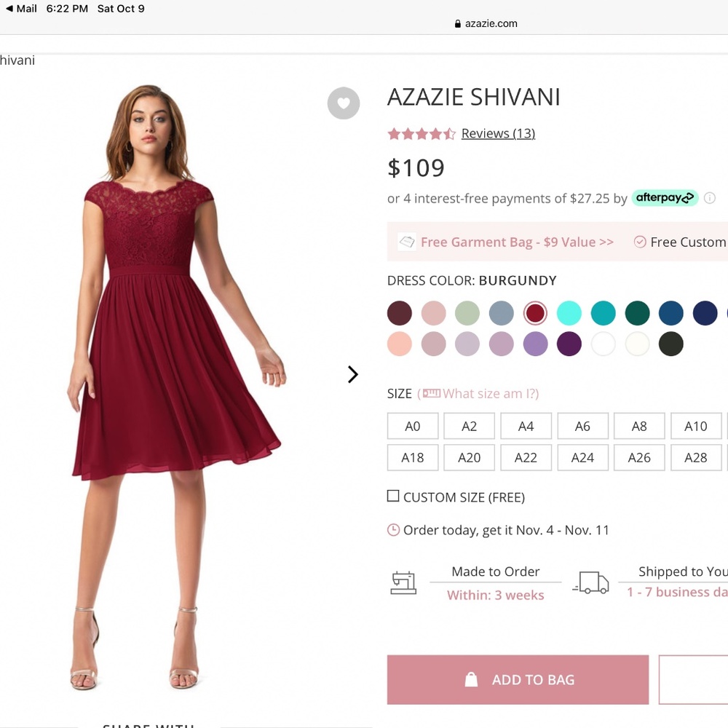Screen dimensions: 728x728
Task: Select the sewing machine Made to Order icon
Action: click(x=404, y=582)
